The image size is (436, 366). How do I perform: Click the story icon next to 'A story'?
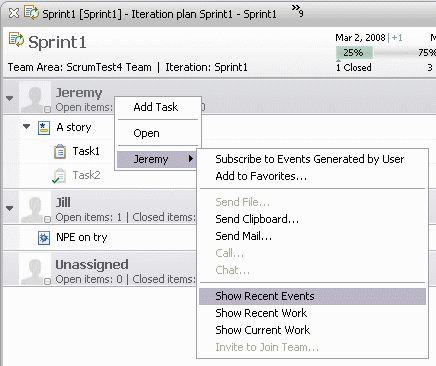click(44, 128)
